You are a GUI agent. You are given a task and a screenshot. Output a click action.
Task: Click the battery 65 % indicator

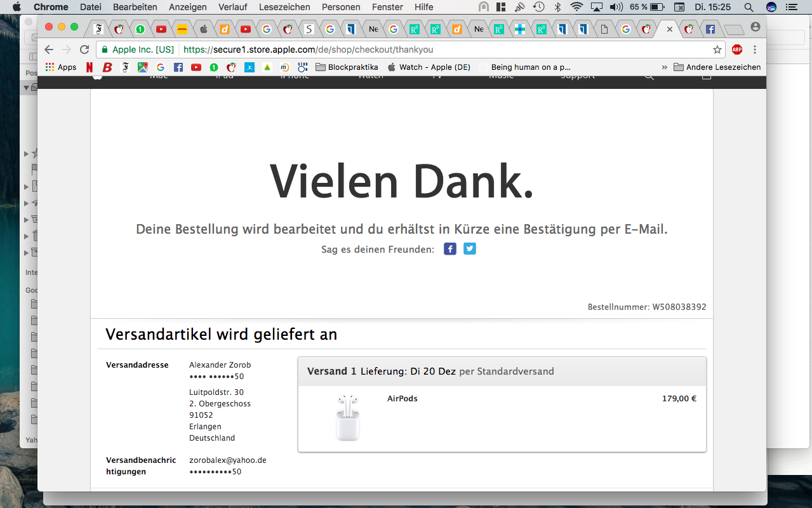coord(648,7)
